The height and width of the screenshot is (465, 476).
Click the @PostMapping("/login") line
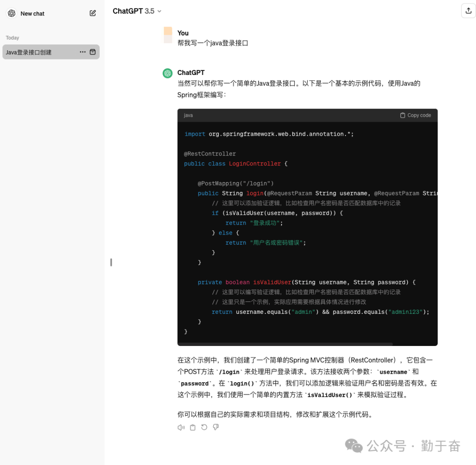click(x=235, y=183)
